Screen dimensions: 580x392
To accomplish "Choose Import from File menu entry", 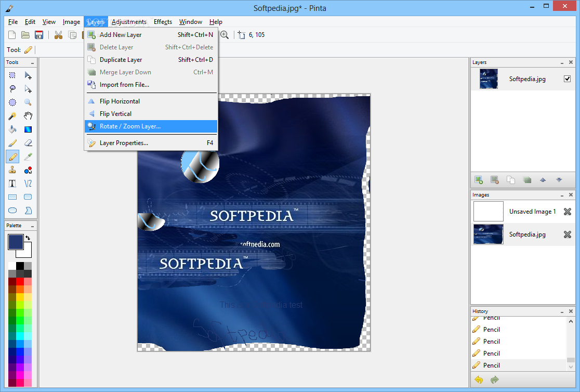I will 151,85.
